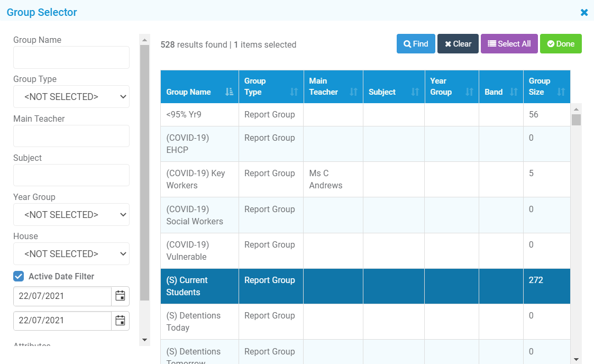Viewport: 594px width, 364px height.
Task: Open the calendar icon for the end date
Action: 121,321
